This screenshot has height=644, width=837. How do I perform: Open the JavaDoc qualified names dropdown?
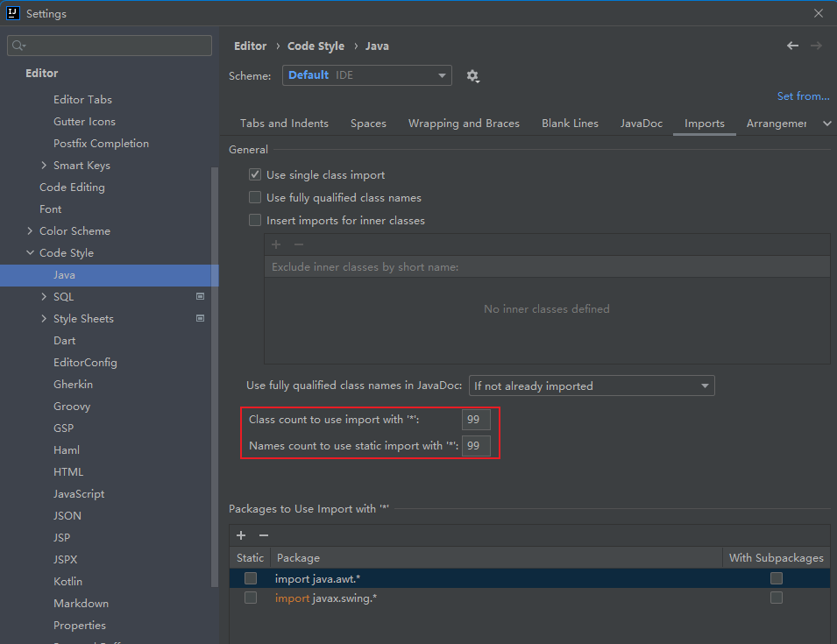(592, 386)
